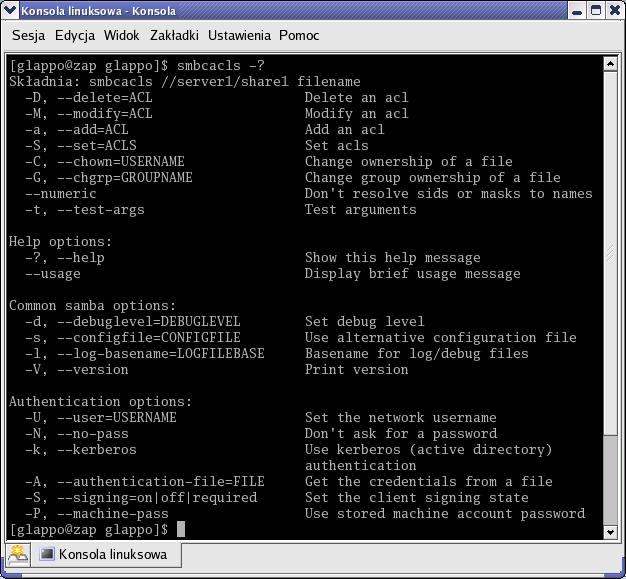Click the terminal prompt cursor at bottom

click(x=181, y=529)
